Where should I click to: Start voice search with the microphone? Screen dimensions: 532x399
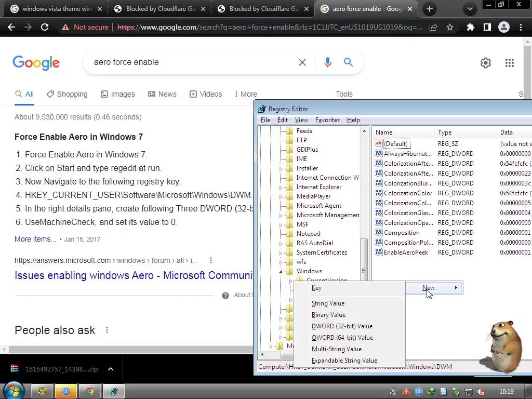coord(327,62)
